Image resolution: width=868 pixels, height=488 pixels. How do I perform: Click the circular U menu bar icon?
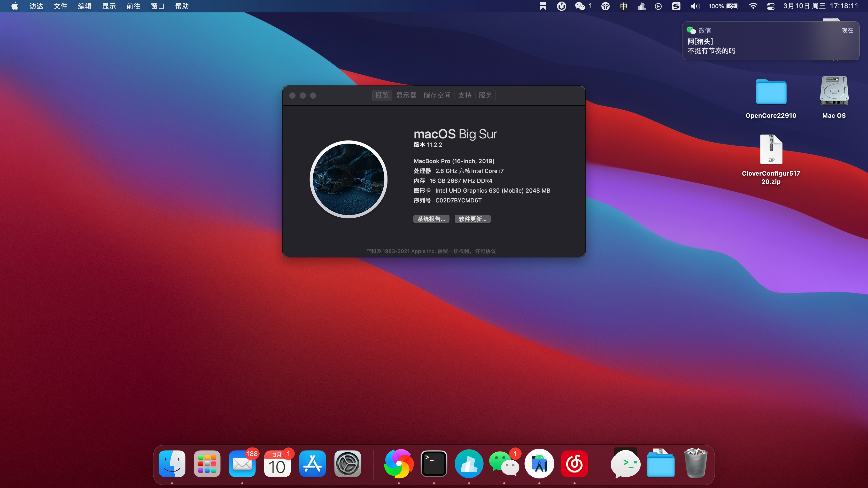561,6
